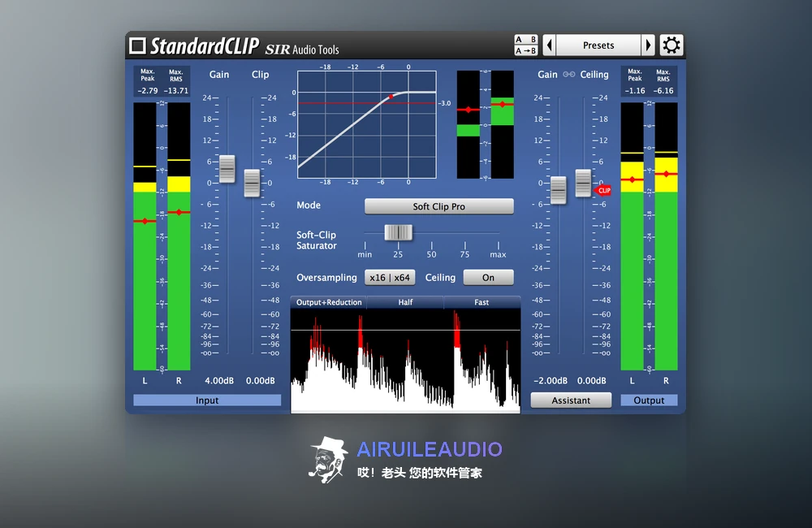Click the SIR Audio Tools title text
The height and width of the screenshot is (528, 812).
pos(302,50)
